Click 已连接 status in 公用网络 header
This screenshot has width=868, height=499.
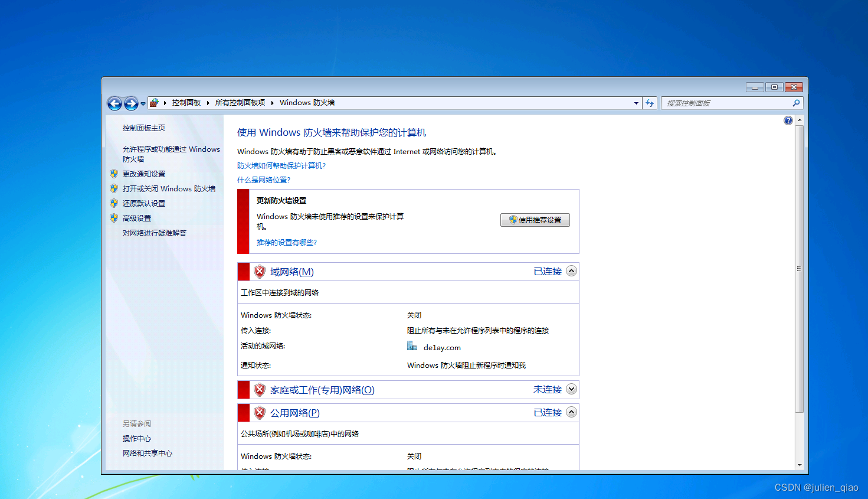click(x=548, y=413)
